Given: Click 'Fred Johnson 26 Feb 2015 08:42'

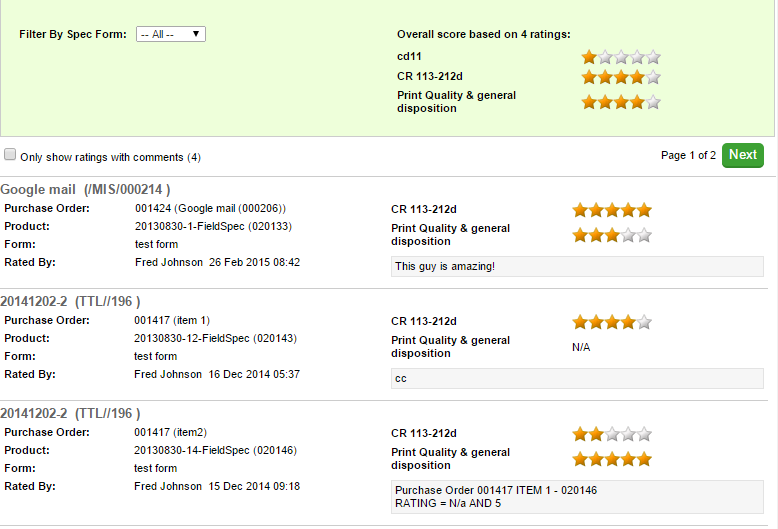Looking at the screenshot, I should (217, 262).
